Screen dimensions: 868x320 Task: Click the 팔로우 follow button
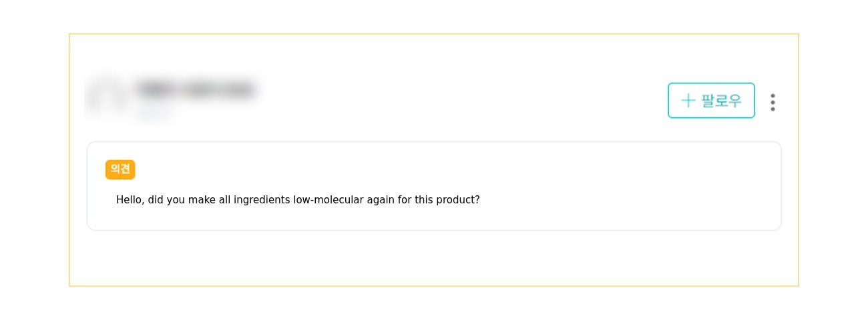(711, 101)
